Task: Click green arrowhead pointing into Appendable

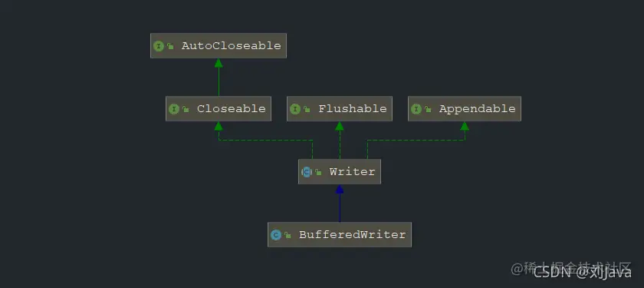Action: point(465,126)
